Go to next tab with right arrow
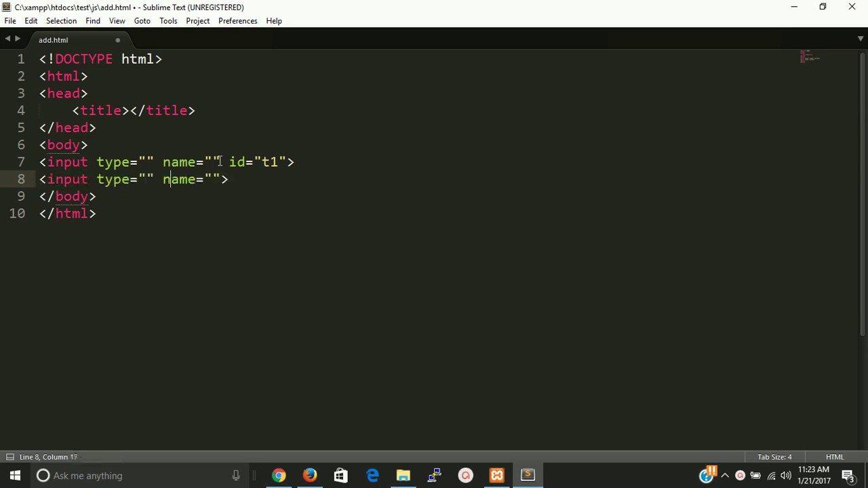The image size is (868, 488). click(18, 39)
